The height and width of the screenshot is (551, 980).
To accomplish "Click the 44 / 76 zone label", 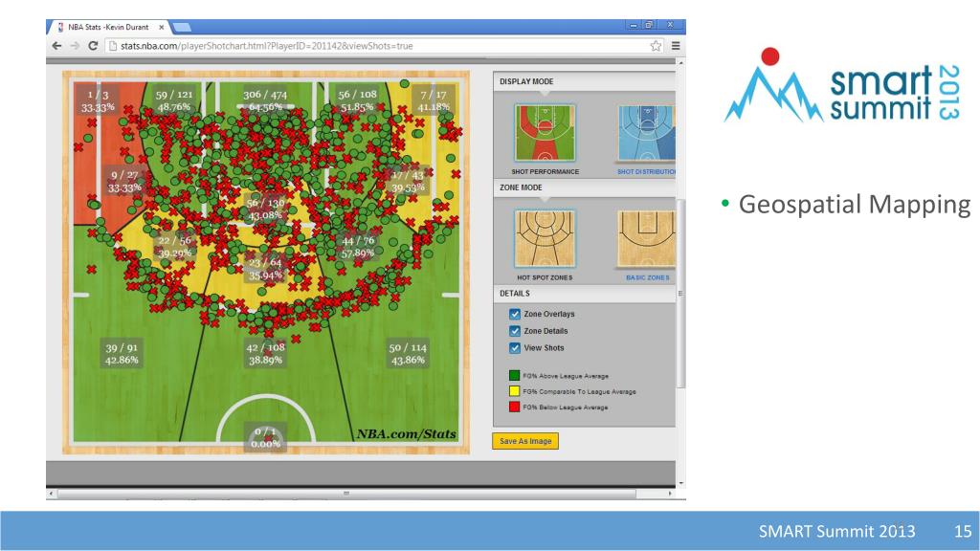I will 358,247.
